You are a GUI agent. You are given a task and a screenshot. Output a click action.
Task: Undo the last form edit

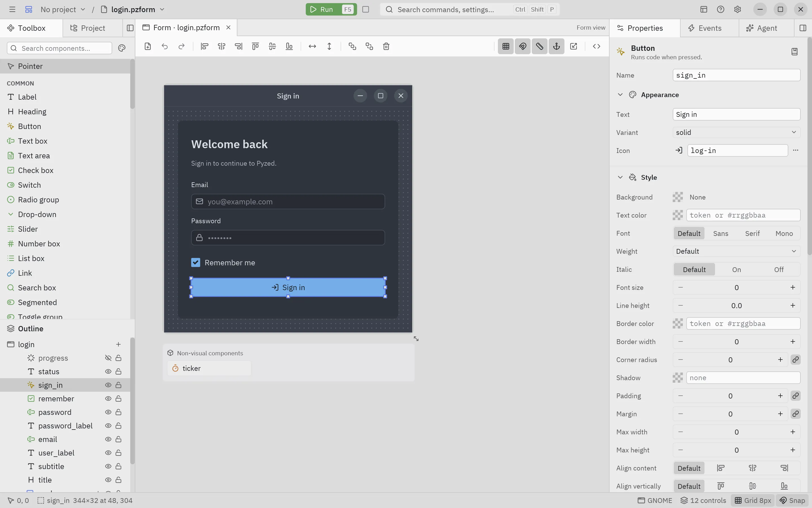[x=164, y=46]
